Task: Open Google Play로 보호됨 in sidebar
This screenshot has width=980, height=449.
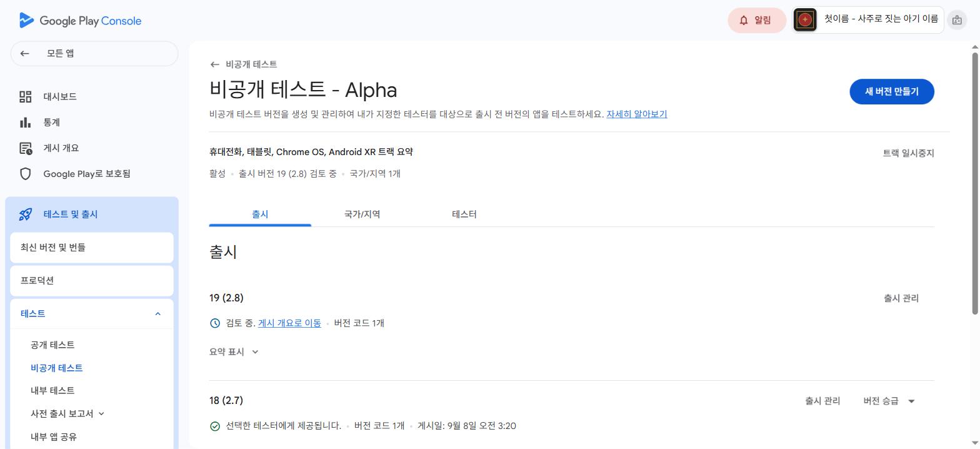Action: pyautogui.click(x=87, y=174)
